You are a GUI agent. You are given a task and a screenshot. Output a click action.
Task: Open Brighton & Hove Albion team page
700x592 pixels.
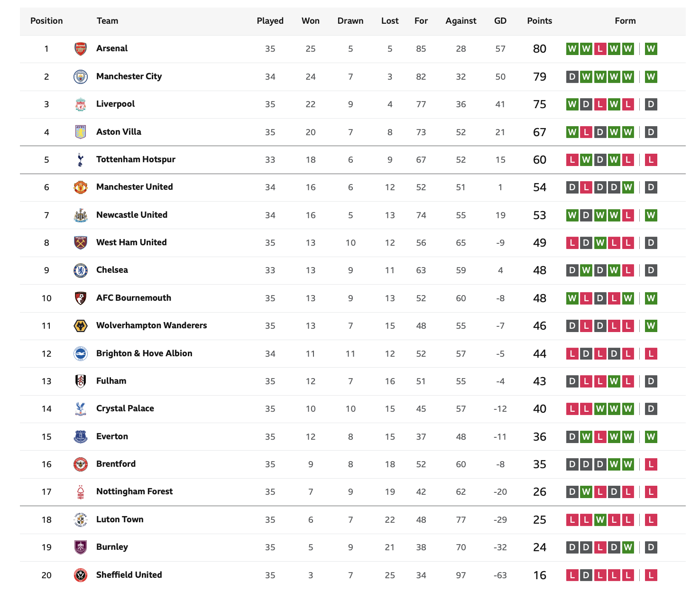point(144,353)
